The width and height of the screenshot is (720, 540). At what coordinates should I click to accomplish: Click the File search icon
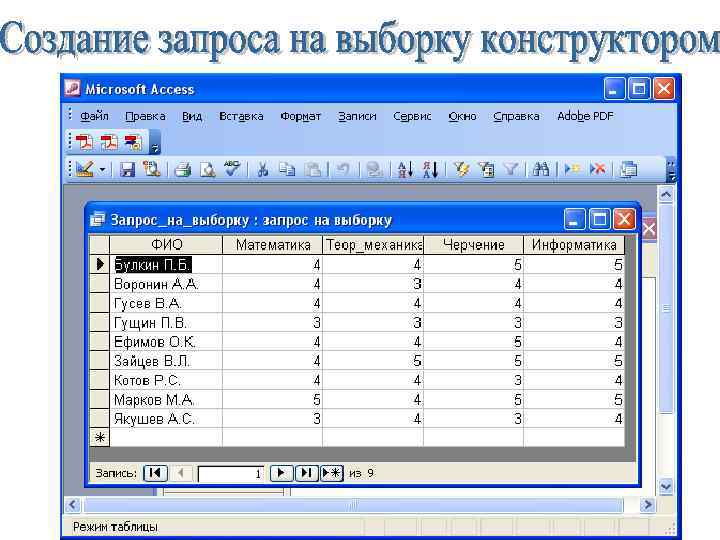click(152, 169)
